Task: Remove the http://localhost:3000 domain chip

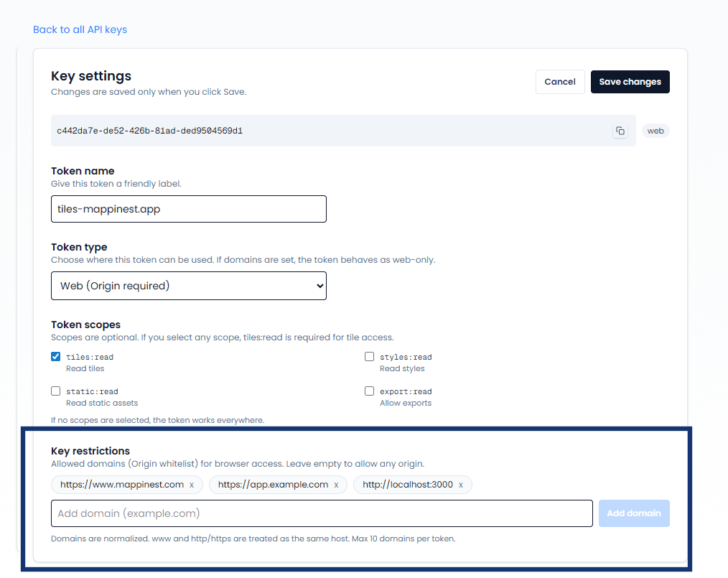Action: pyautogui.click(x=460, y=485)
